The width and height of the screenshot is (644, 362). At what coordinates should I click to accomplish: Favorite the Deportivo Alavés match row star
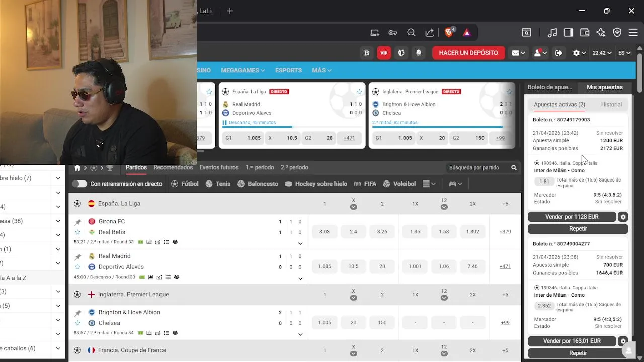pos(77,267)
